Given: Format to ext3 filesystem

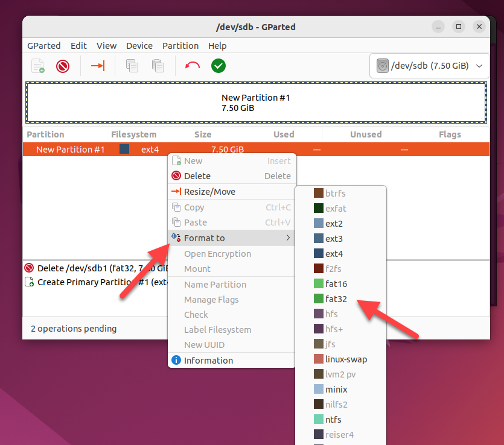Looking at the screenshot, I should tap(340, 239).
